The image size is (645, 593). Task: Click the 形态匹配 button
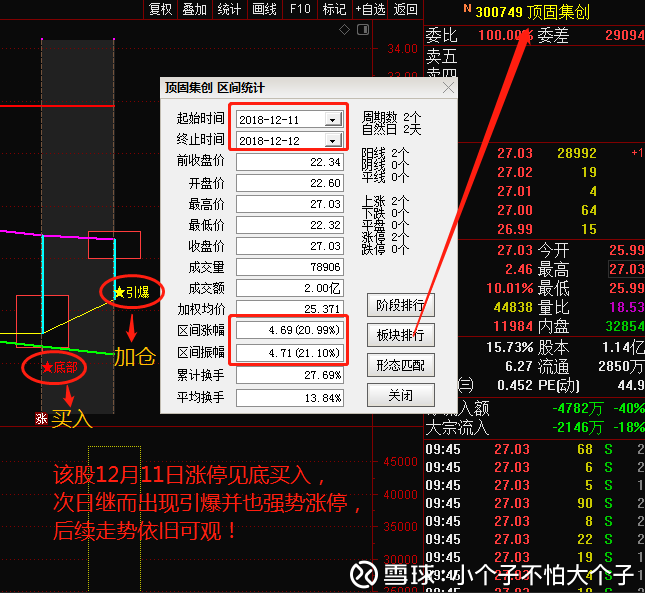coord(400,365)
